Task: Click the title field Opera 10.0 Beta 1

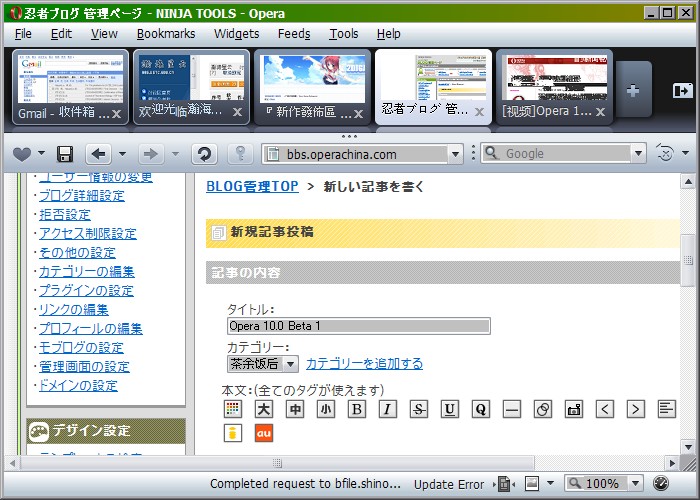Action: pyautogui.click(x=358, y=326)
